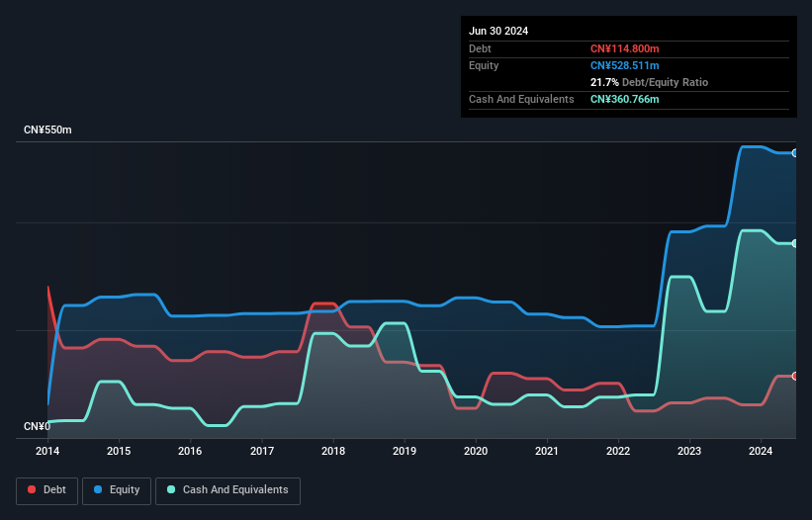Click the blue Equity legend dot
Viewport: 812px width, 520px height.
point(98,489)
